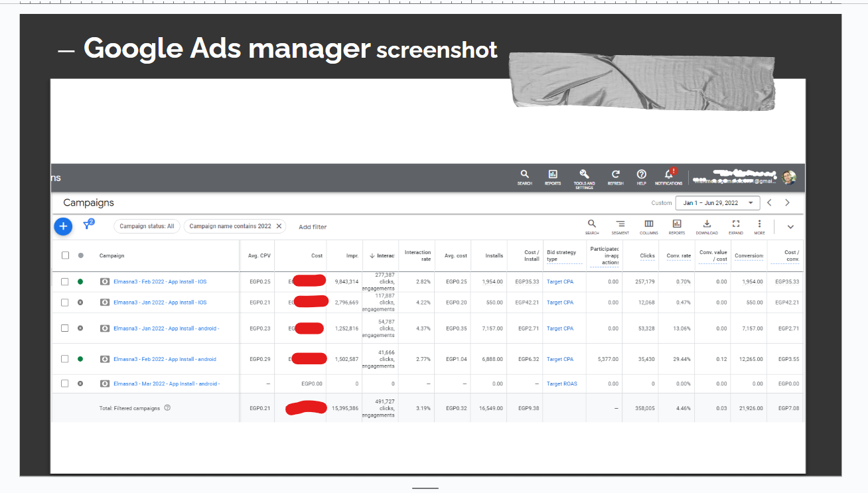Click the Target ROAS bid strategy link
The width and height of the screenshot is (868, 493).
(x=562, y=384)
